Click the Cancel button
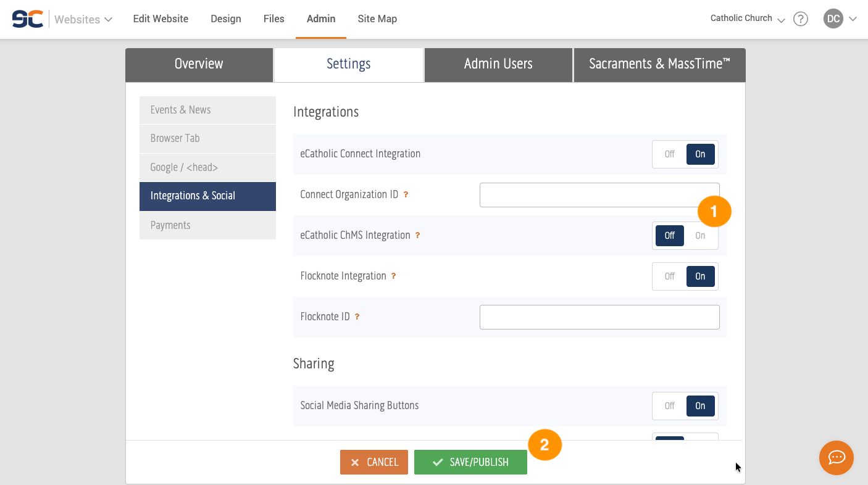The width and height of the screenshot is (868, 485). [x=374, y=462]
